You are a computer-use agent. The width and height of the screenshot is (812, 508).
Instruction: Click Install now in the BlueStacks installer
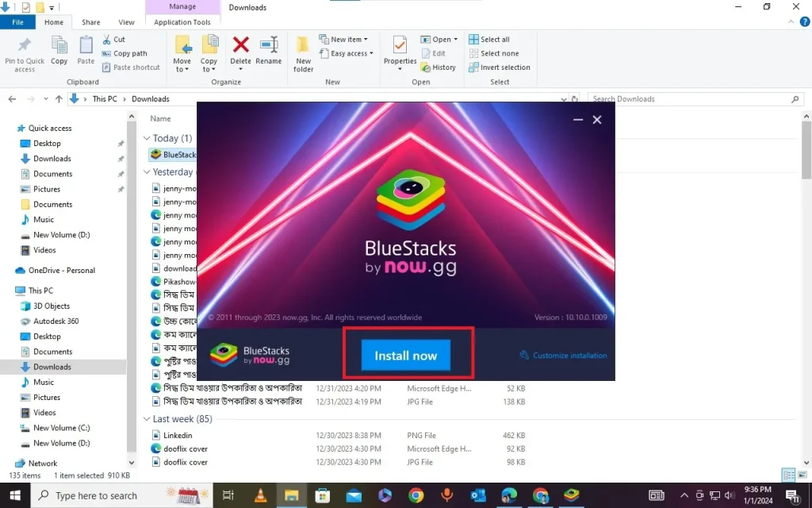pyautogui.click(x=405, y=355)
